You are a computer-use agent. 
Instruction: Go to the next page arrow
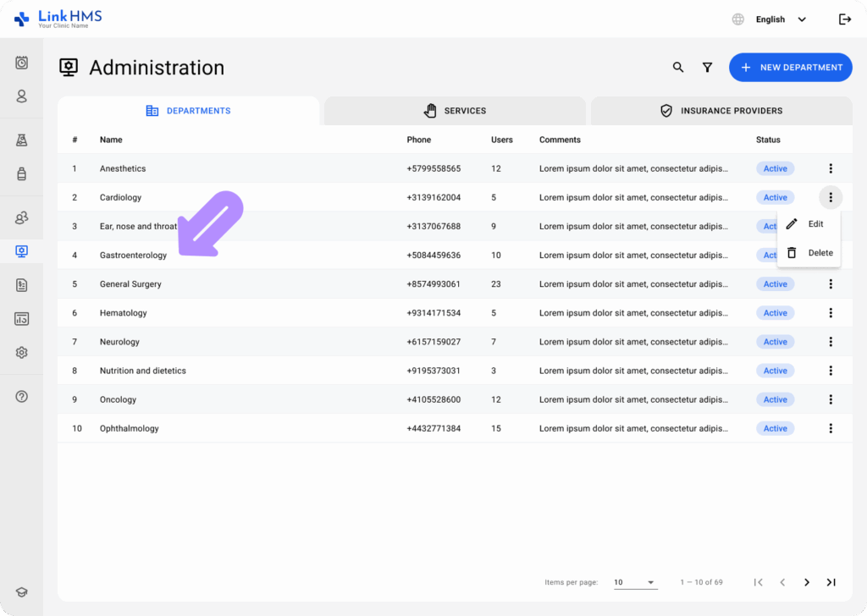[x=807, y=582]
